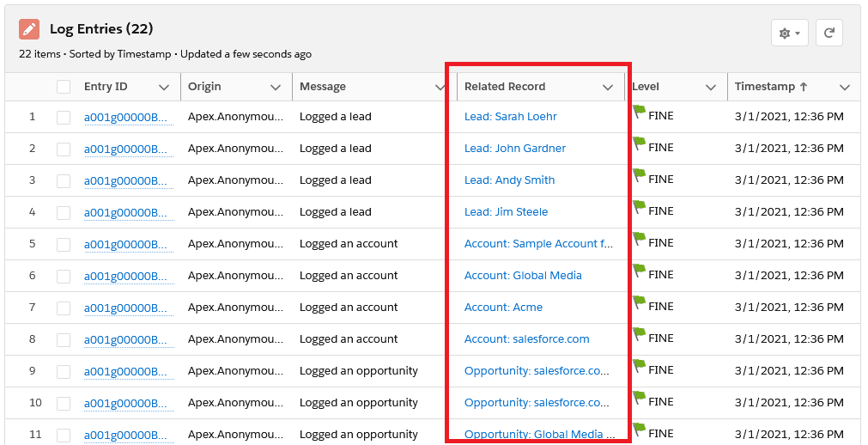Viewport: 868px width, 445px height.
Task: Click timestamp cell in row 8
Action: [x=789, y=338]
